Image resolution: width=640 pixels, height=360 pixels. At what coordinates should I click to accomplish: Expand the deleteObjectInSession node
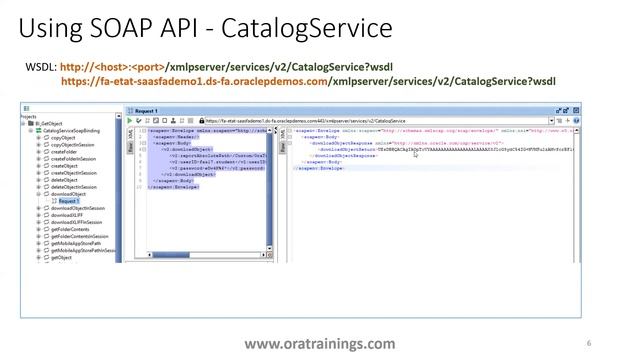[39, 187]
